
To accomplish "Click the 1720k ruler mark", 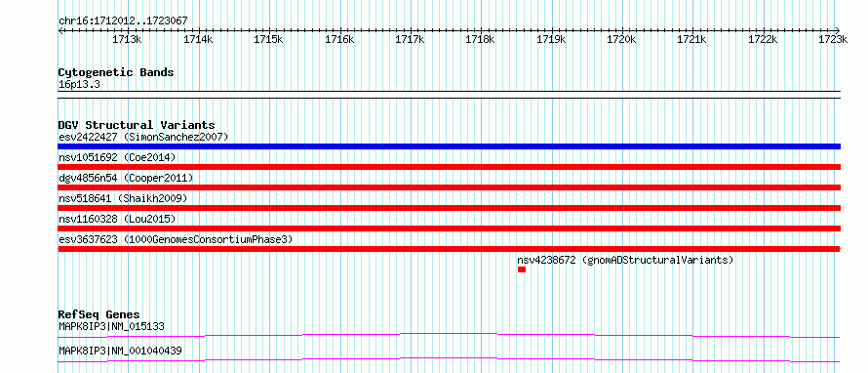I will coord(621,39).
